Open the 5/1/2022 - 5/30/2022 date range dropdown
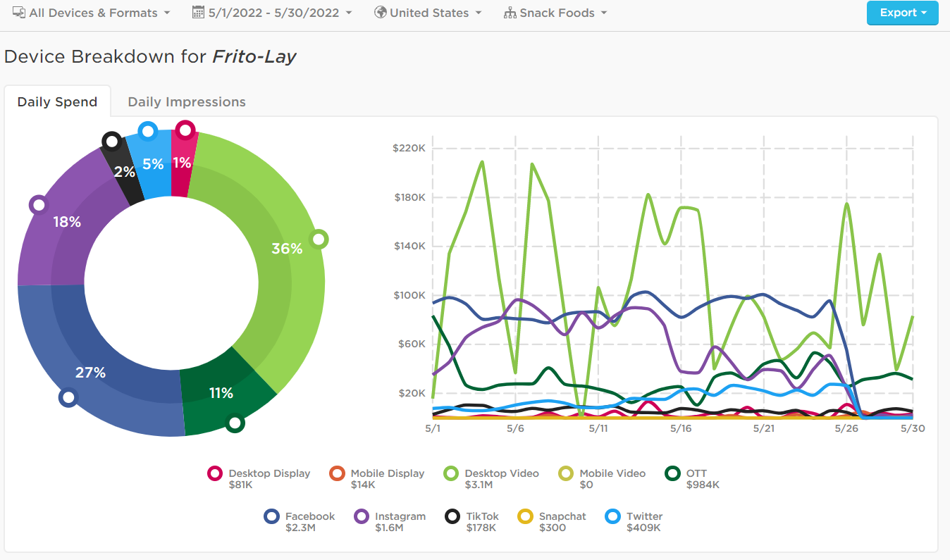Screen dimensions: 950x560 pyautogui.click(x=272, y=13)
